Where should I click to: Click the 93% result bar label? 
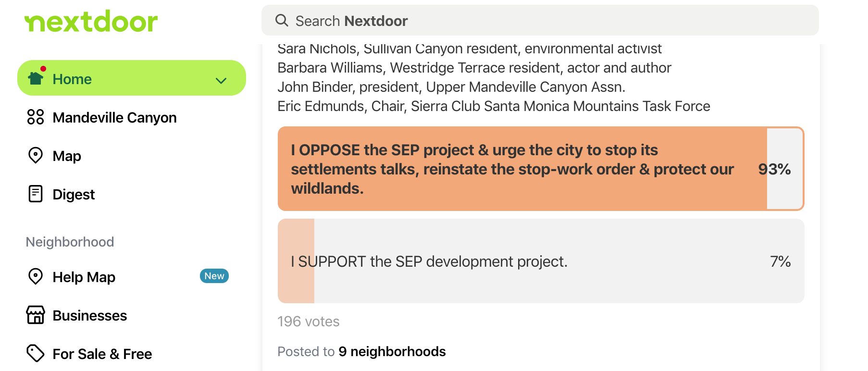(774, 169)
